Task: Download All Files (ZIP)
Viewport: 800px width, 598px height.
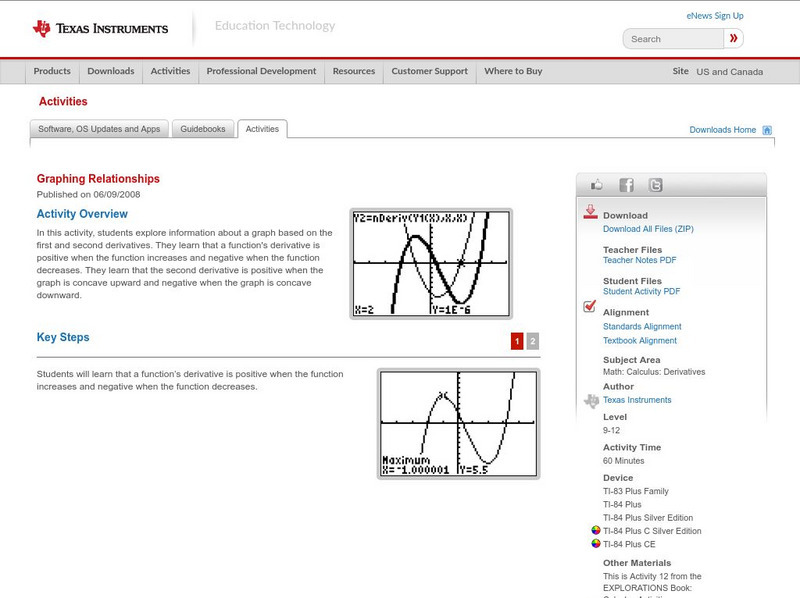Action: (648, 229)
